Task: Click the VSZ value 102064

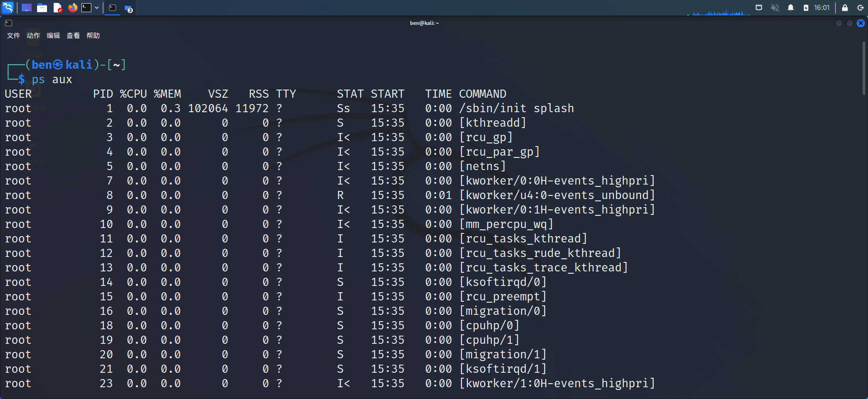Action: coord(208,108)
